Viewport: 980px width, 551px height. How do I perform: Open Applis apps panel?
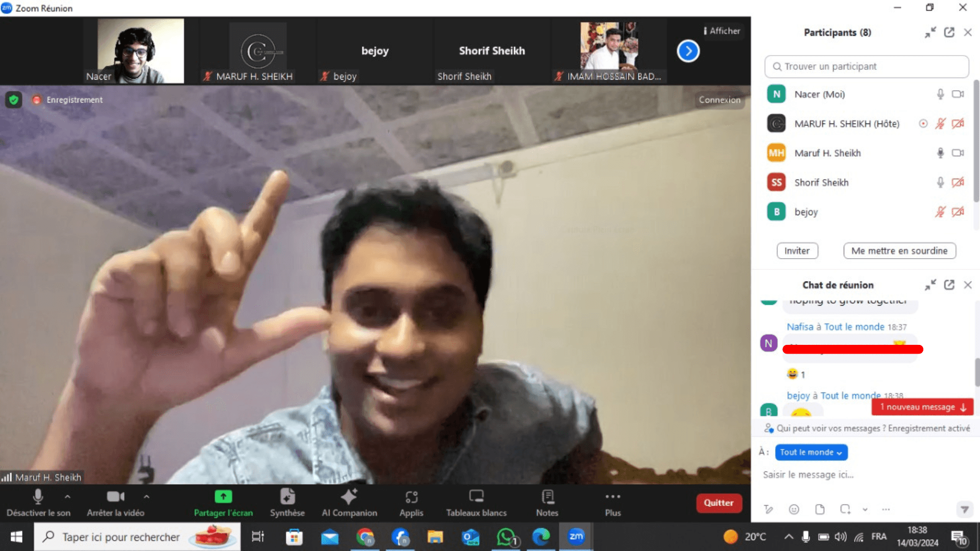point(411,503)
